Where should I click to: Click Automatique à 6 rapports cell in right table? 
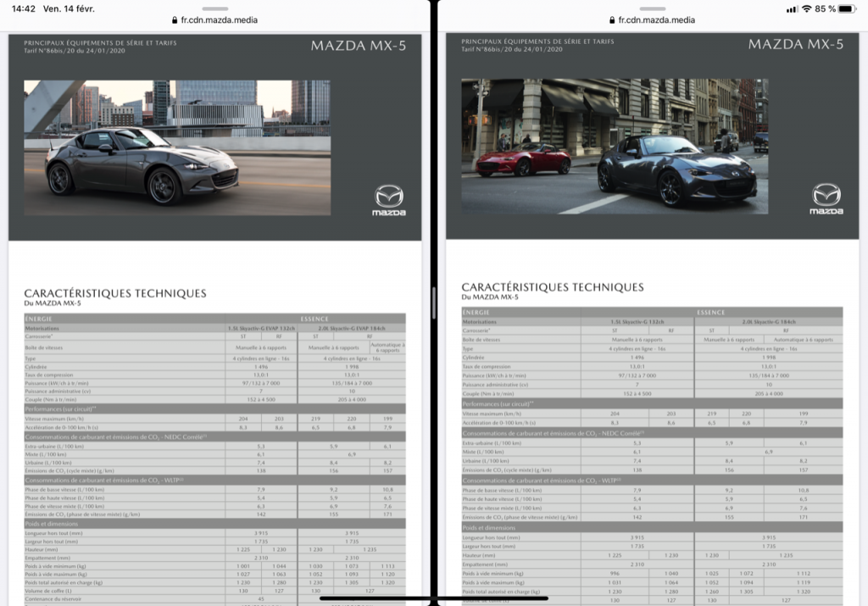pos(804,340)
